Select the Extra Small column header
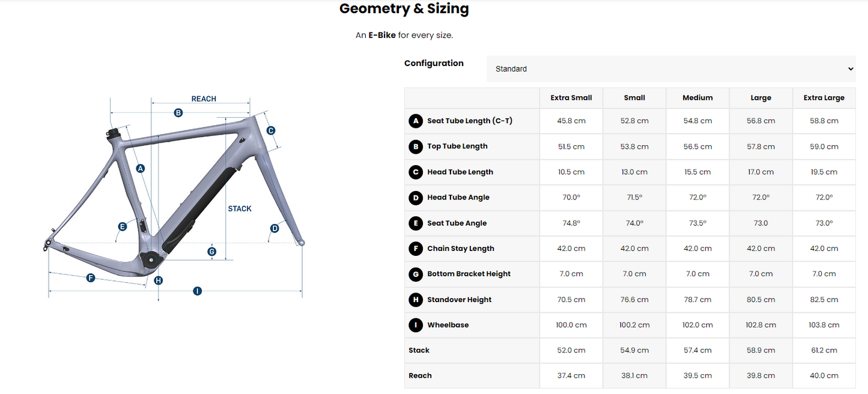The image size is (868, 394). (x=571, y=98)
